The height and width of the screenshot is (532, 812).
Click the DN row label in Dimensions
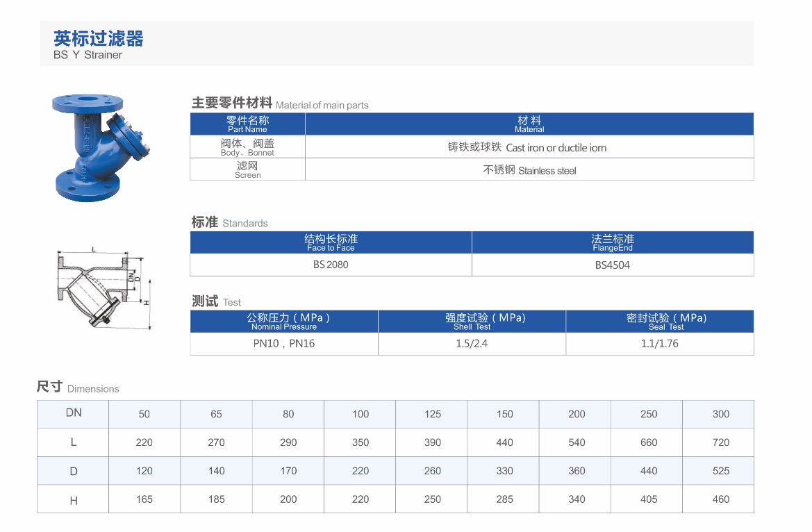pos(74,413)
